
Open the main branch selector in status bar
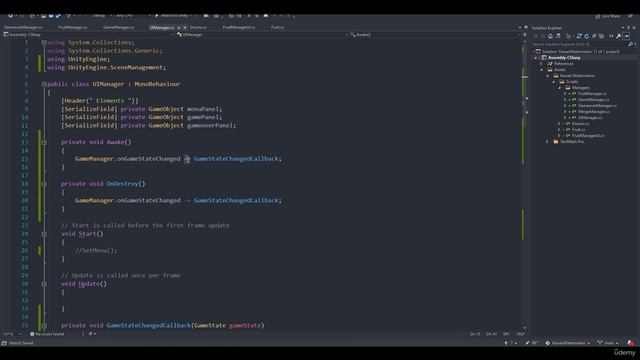[x=608, y=343]
